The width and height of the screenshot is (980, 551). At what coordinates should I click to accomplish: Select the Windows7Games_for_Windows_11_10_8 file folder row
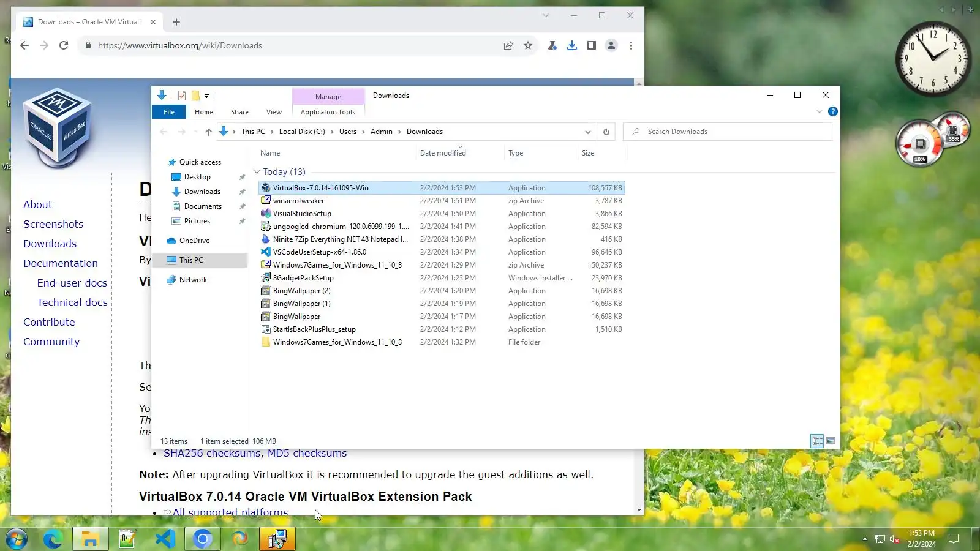[441, 342]
